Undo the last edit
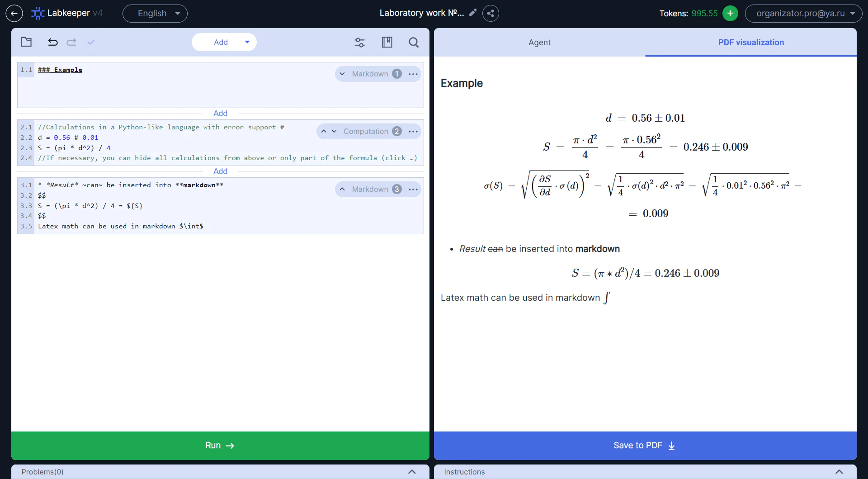Screen dimensions: 868x479 [53, 42]
